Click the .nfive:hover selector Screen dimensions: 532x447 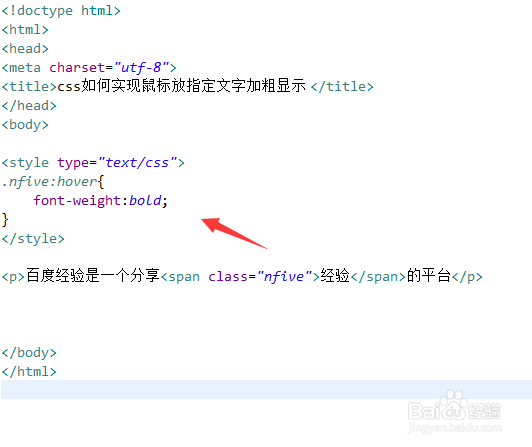(x=50, y=182)
